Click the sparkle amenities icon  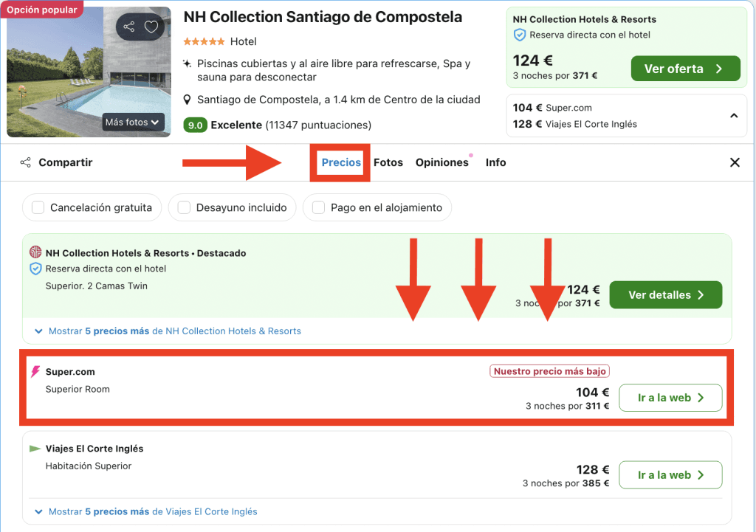coord(187,63)
